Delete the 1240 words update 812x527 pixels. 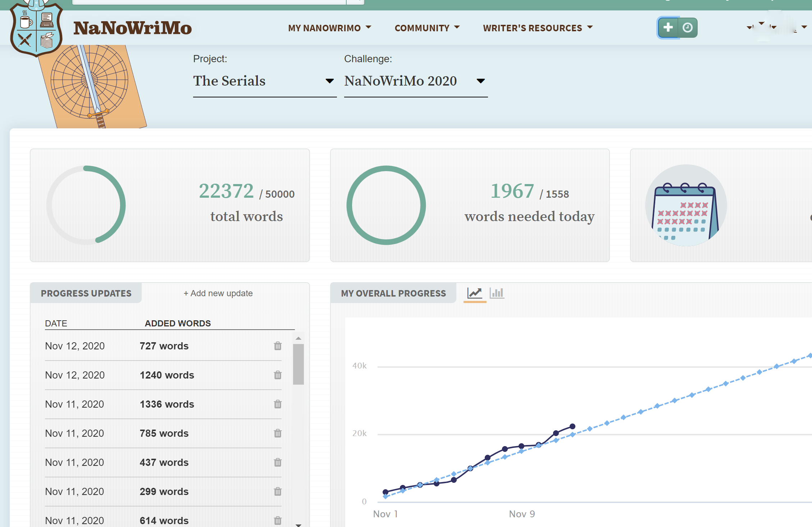pos(278,375)
